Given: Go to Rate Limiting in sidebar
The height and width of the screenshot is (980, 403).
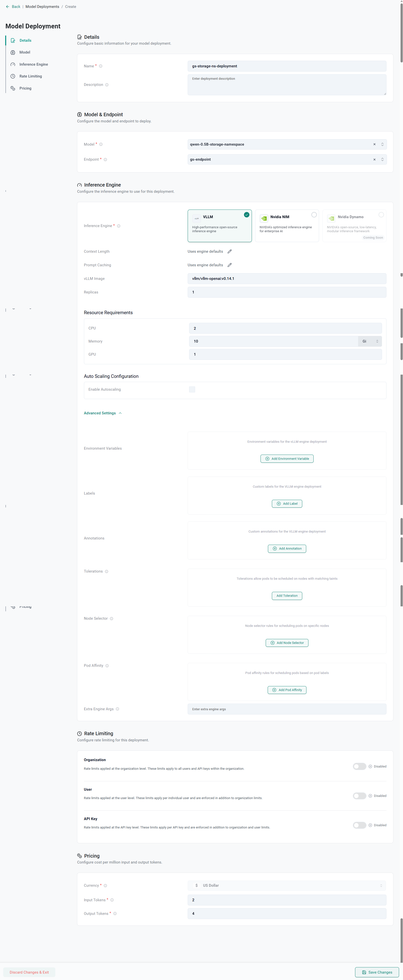Looking at the screenshot, I should pos(30,77).
